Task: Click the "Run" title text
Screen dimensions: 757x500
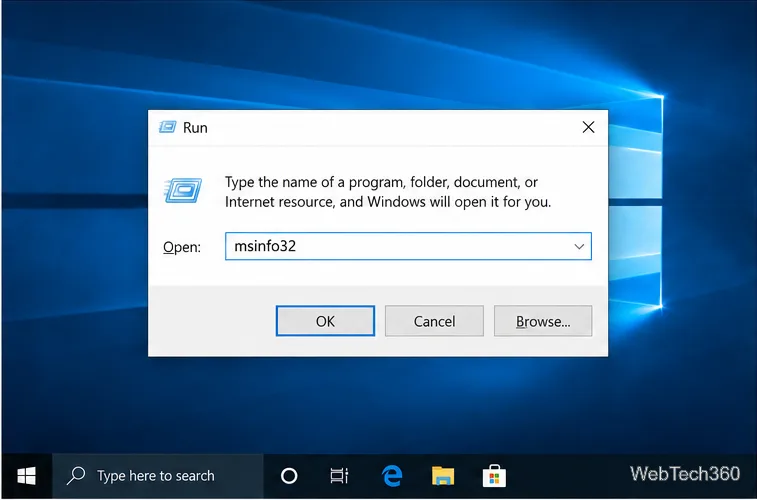Action: (195, 128)
